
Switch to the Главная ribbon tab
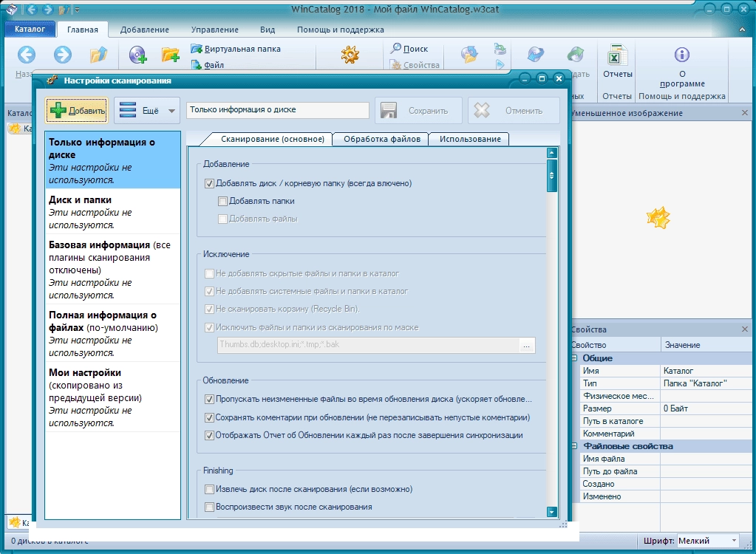(83, 30)
